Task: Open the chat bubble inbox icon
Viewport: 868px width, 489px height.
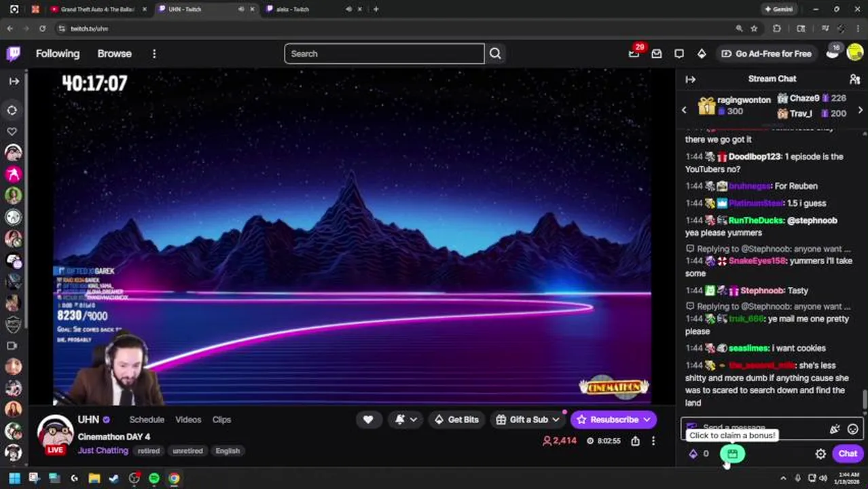Action: coord(679,54)
